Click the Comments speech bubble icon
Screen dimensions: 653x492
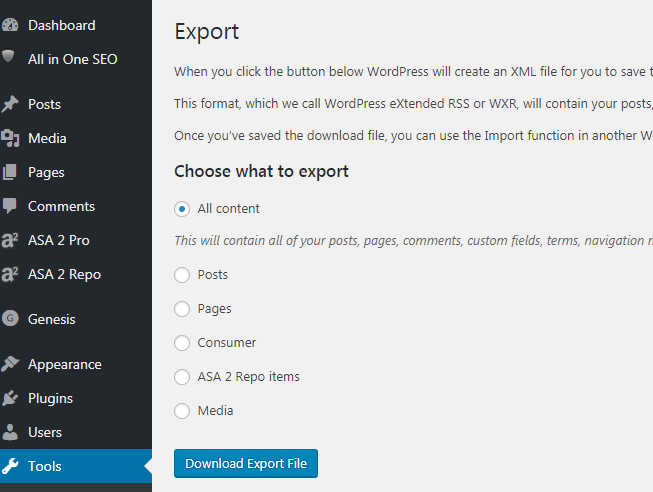[x=10, y=206]
